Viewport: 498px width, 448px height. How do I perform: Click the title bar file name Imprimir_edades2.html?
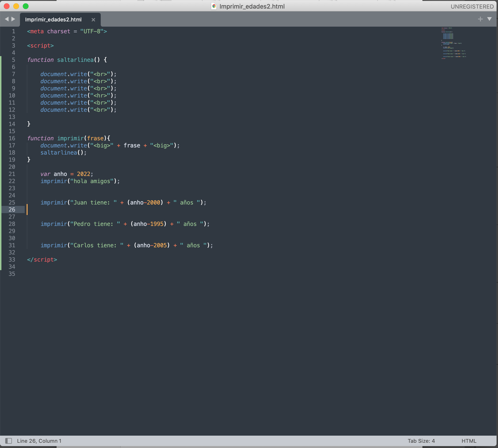coord(252,6)
